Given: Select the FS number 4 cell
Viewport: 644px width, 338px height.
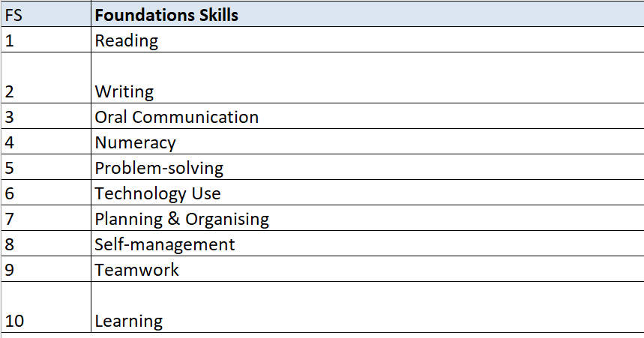Looking at the screenshot, I should click(45, 142).
